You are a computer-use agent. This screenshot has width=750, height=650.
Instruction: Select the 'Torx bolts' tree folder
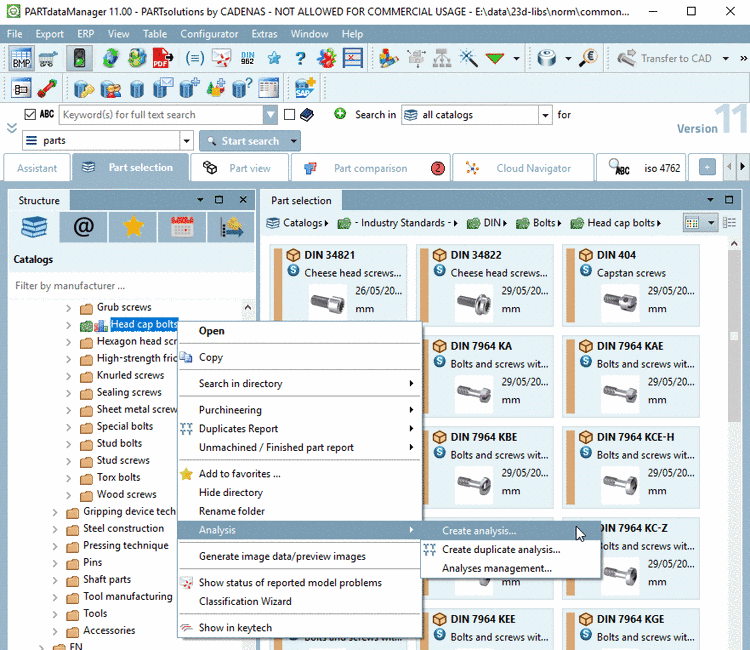point(119,477)
